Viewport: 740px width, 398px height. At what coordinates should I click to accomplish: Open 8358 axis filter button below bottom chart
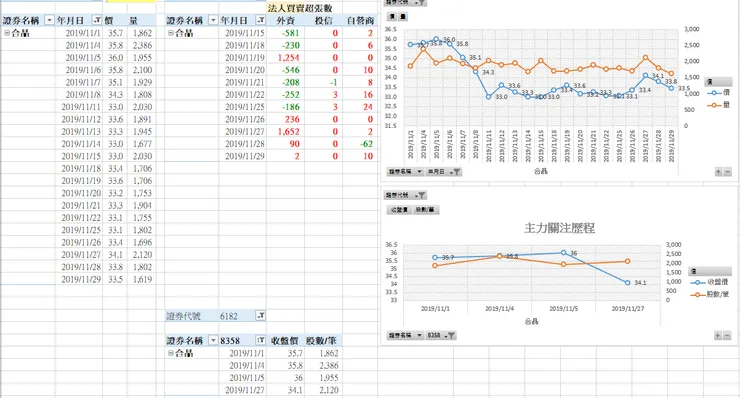[x=441, y=336]
